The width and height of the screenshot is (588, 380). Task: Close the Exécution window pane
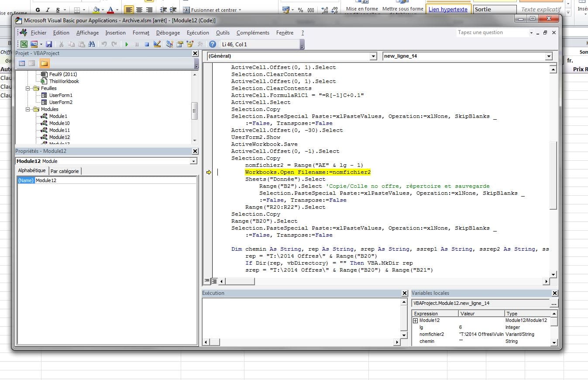(405, 293)
